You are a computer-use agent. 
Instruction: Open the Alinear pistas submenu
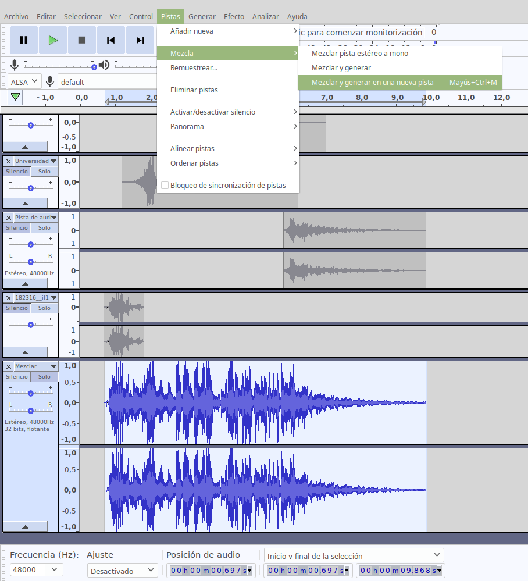coord(228,149)
